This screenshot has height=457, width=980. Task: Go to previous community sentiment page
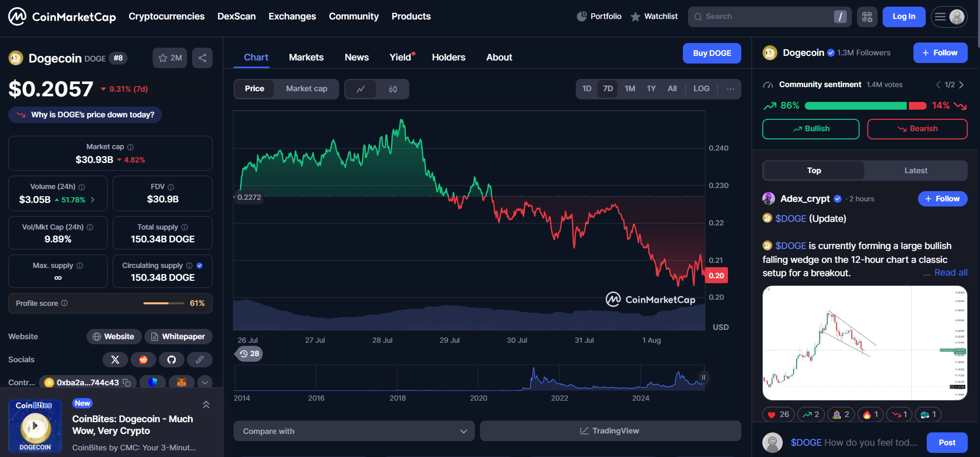point(938,85)
